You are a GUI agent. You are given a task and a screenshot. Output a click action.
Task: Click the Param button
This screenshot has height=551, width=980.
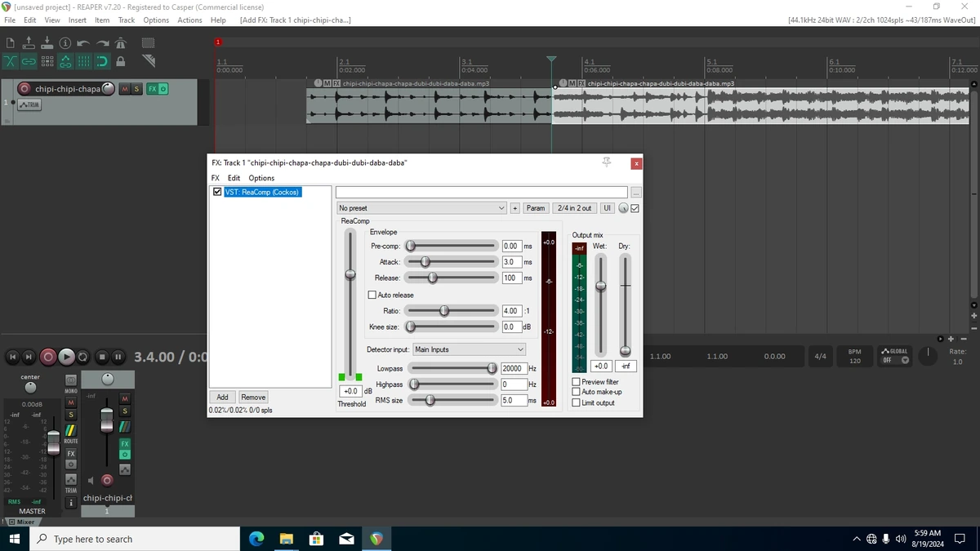coord(536,208)
